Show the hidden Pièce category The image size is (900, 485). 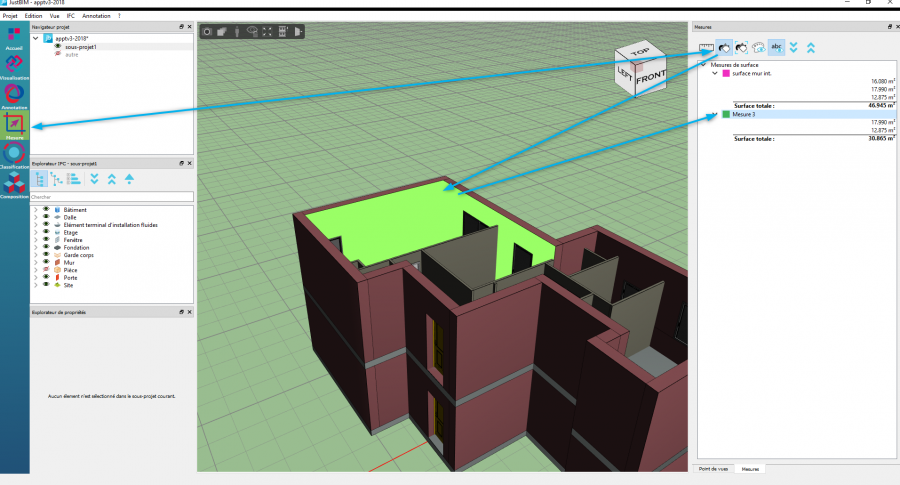(x=46, y=270)
